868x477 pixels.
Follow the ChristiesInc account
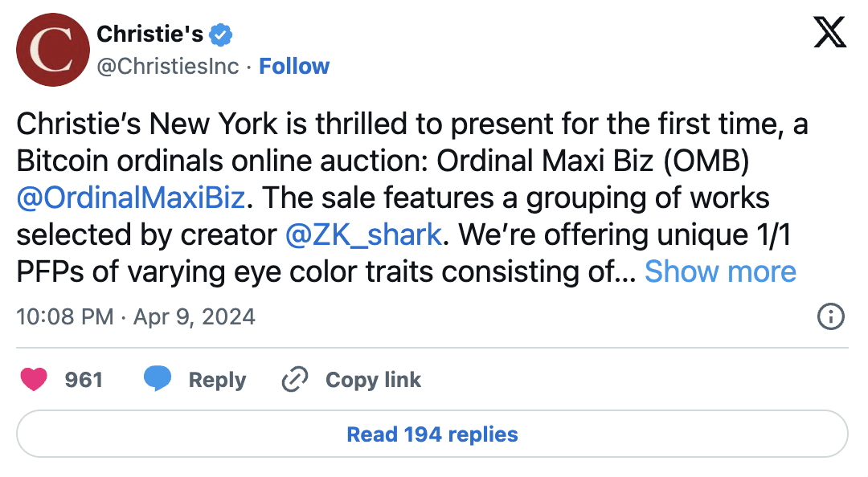(294, 66)
